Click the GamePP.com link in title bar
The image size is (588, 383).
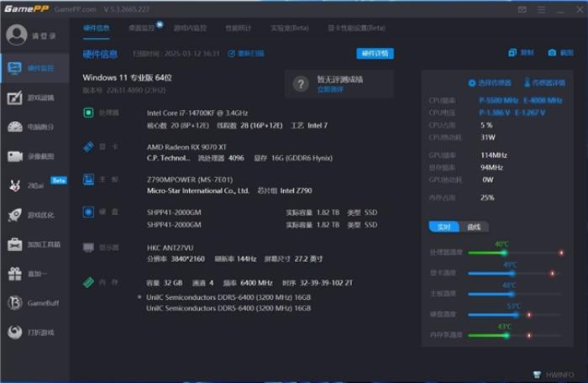coord(75,9)
